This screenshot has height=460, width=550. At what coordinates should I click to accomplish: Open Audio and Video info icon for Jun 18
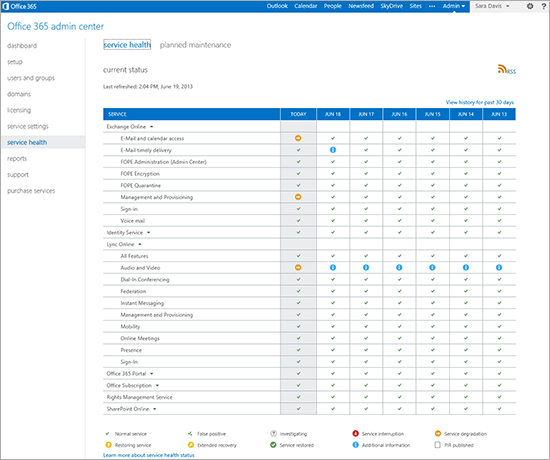point(333,267)
